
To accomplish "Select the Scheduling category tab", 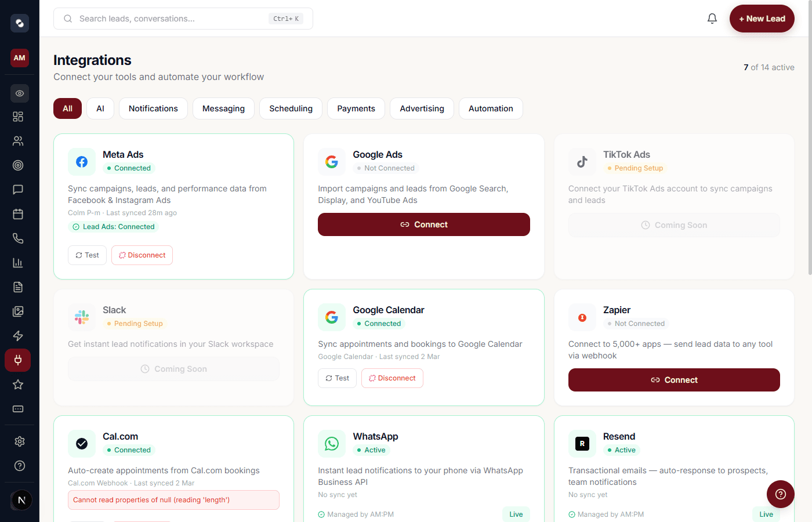I will coord(291,108).
